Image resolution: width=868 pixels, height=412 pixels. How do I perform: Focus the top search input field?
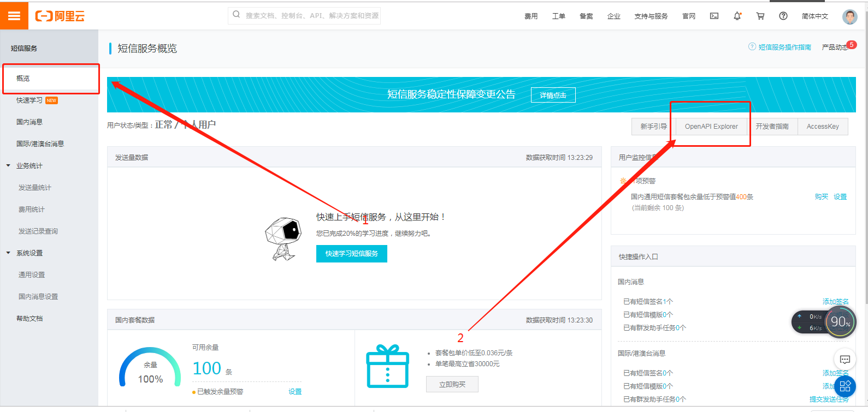(x=304, y=15)
